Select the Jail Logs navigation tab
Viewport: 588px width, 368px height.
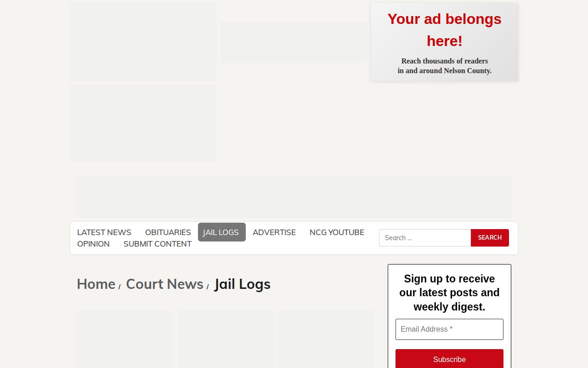221,232
